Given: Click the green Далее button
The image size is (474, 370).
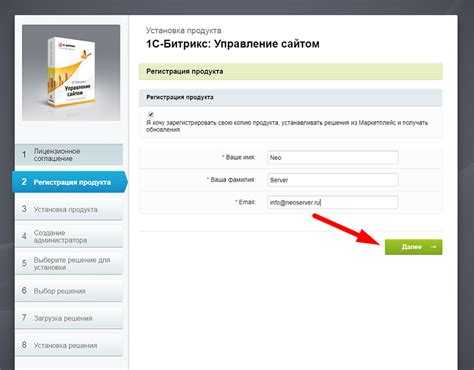Looking at the screenshot, I should tap(413, 247).
